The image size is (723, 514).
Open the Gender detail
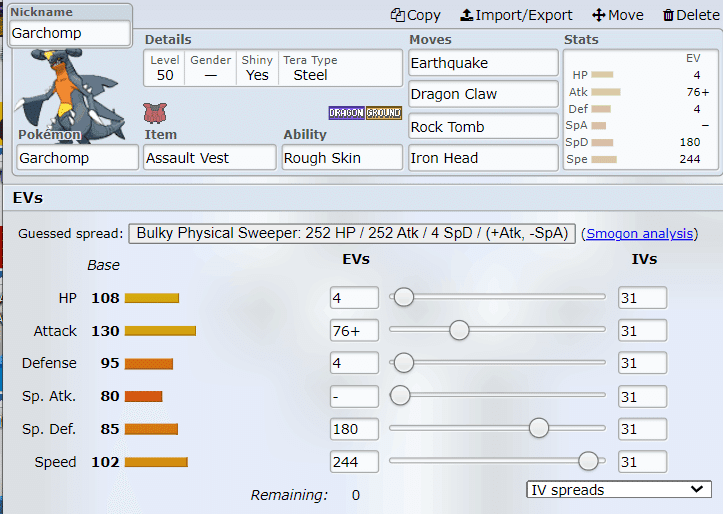click(211, 68)
